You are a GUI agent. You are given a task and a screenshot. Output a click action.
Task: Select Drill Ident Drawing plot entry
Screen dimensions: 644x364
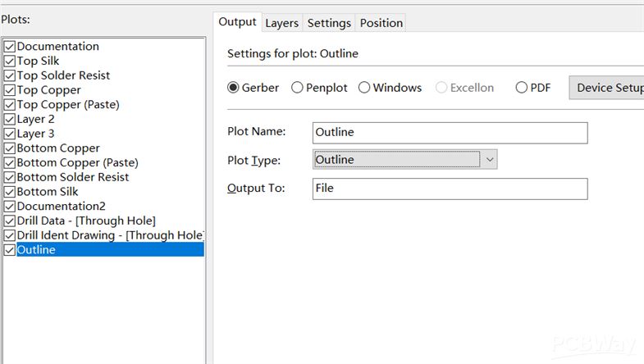(110, 235)
